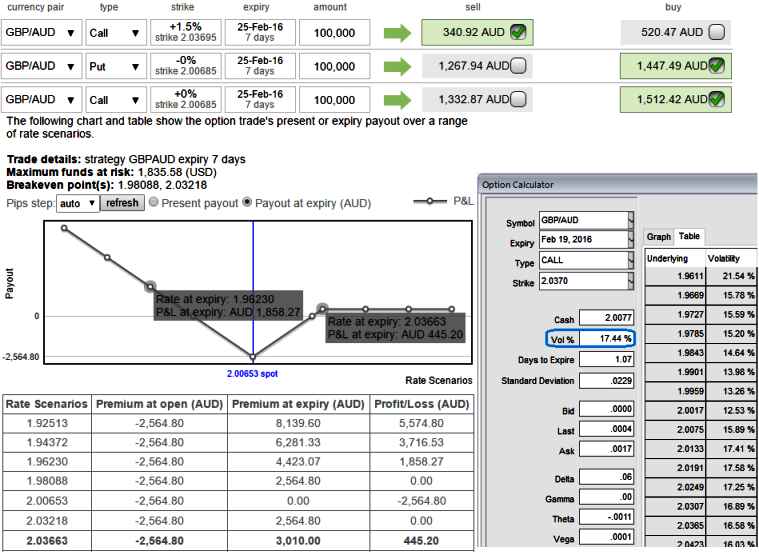Image resolution: width=759 pixels, height=555 pixels.
Task: Uncheck the 1,512.42 AUD buy checkbox
Action: tap(716, 99)
